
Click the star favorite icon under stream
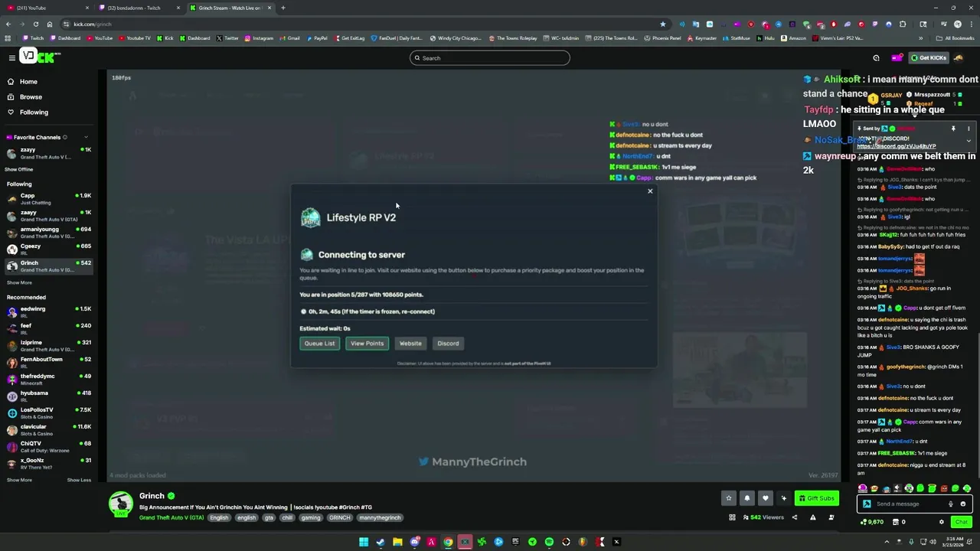coord(729,498)
